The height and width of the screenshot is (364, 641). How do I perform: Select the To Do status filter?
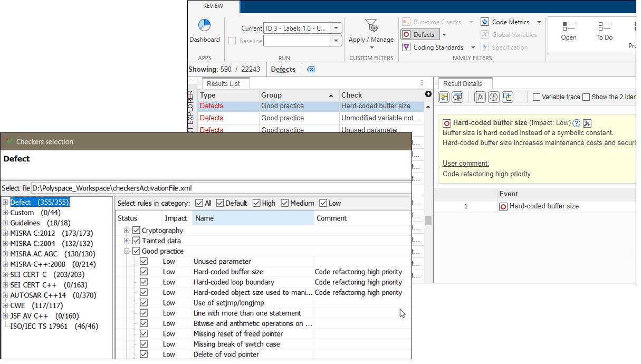coord(605,31)
